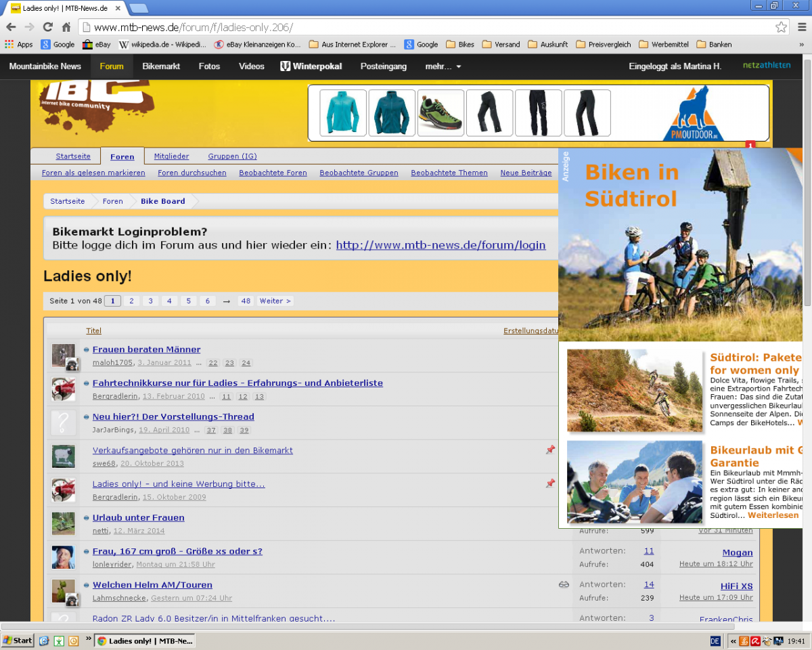Click the red notification badge icon
812x650 pixels.
click(x=750, y=145)
